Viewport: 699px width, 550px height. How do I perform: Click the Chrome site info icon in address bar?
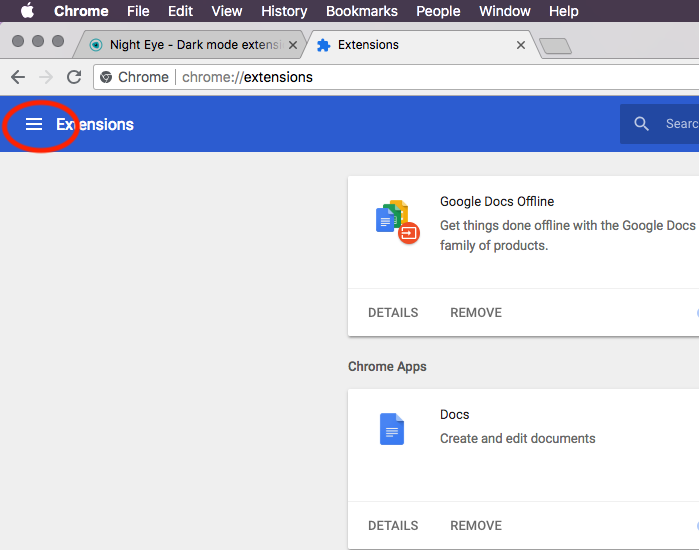click(x=106, y=77)
